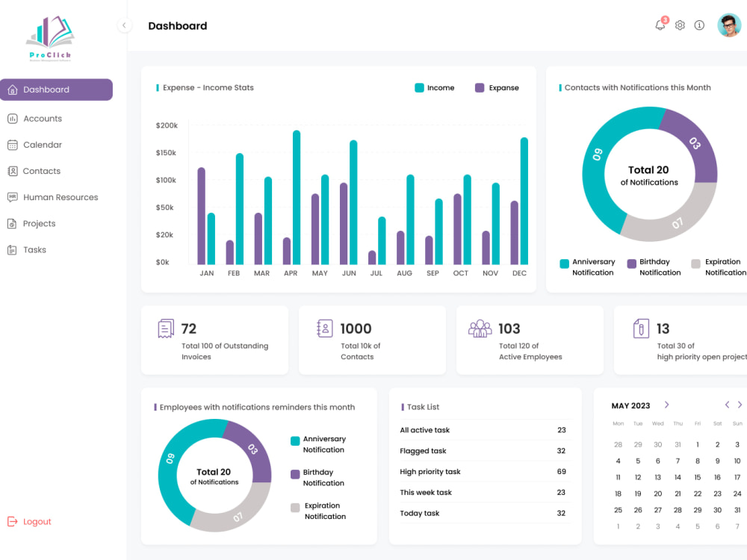Click the Outstanding Invoices receipt icon
This screenshot has width=747, height=560.
166,329
